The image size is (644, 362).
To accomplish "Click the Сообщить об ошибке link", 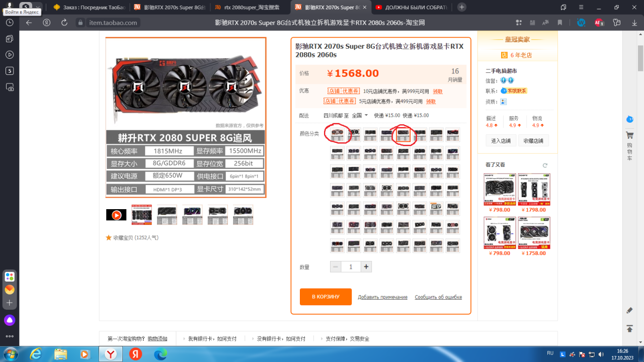I will pyautogui.click(x=438, y=297).
